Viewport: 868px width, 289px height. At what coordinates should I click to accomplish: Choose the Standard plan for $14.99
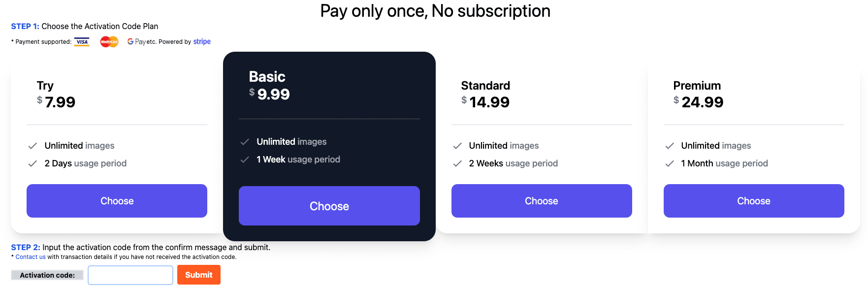541,201
